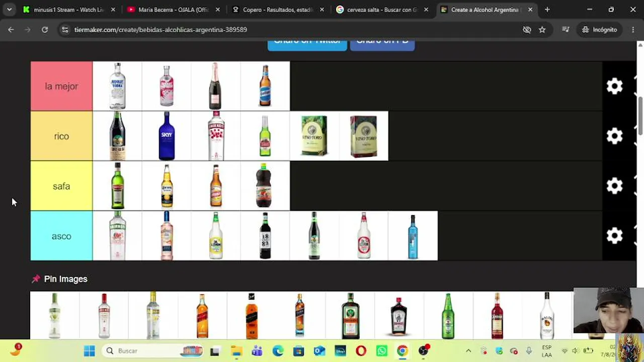The image size is (644, 362).
Task: Click the cyan 'asco' tier label
Action: [x=61, y=236]
